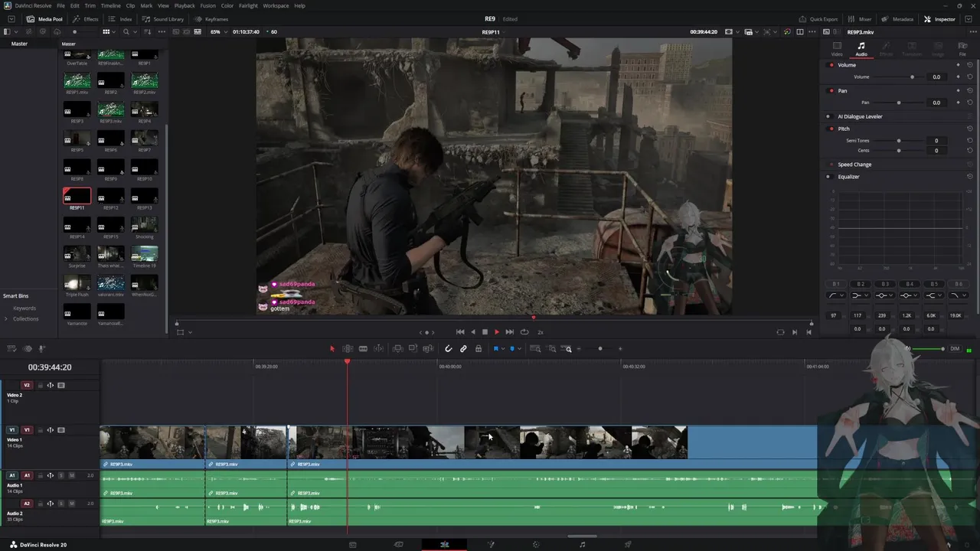Open the Timeline menu

(111, 5)
